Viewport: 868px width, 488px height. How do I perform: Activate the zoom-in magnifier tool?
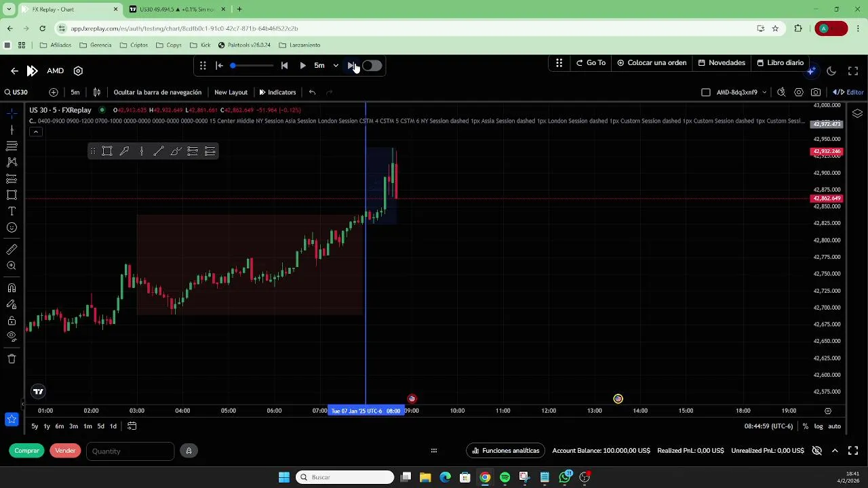point(12,266)
